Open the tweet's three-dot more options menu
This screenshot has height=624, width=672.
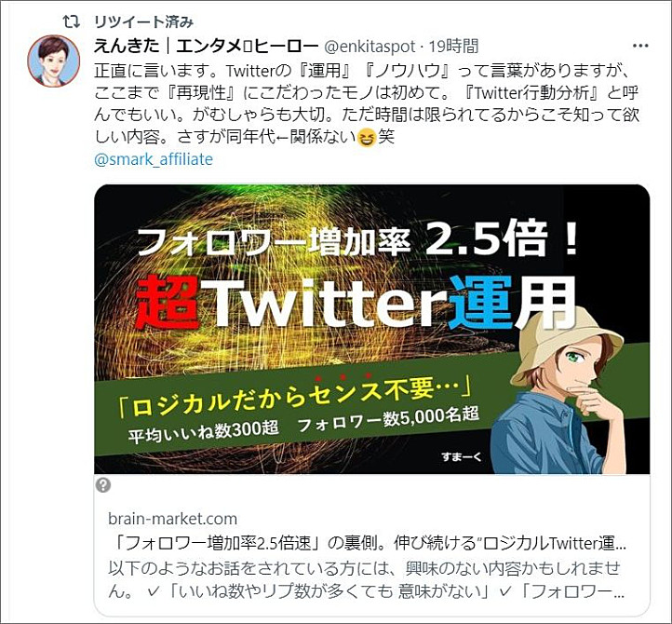point(640,46)
